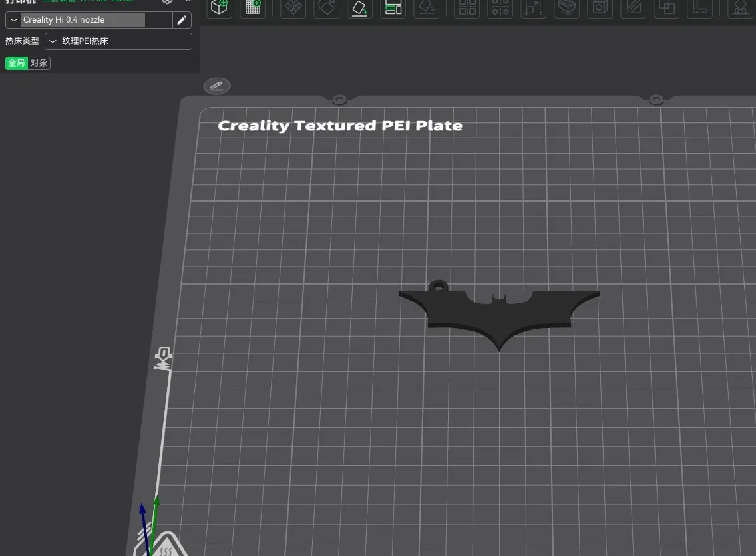Add a new plate with the grid-plus icon
756x556 pixels.
point(253,7)
